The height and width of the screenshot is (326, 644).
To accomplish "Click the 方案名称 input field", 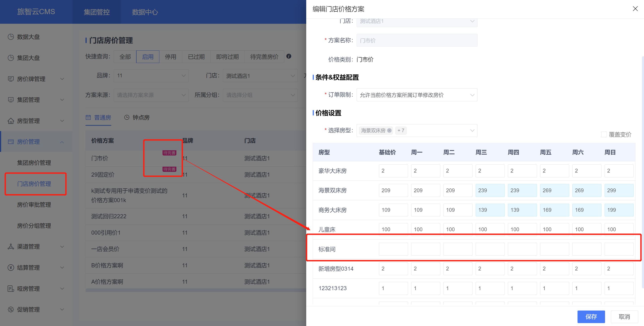I will point(417,40).
